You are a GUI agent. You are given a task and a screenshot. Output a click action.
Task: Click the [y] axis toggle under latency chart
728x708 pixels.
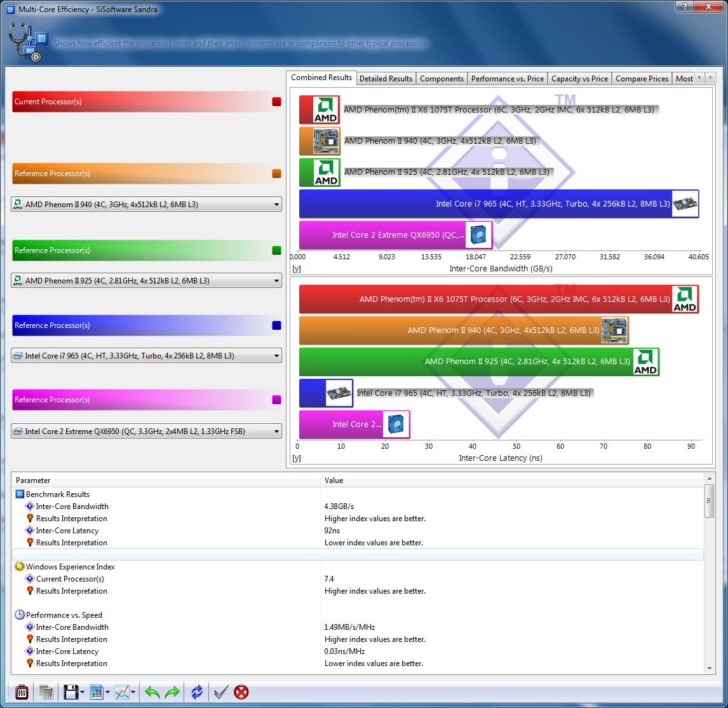tap(296, 458)
